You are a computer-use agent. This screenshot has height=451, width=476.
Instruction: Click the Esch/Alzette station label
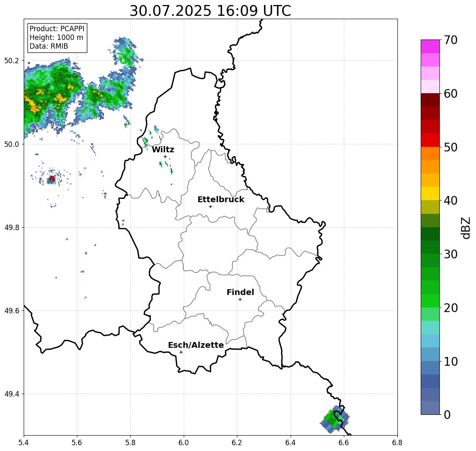tap(196, 345)
